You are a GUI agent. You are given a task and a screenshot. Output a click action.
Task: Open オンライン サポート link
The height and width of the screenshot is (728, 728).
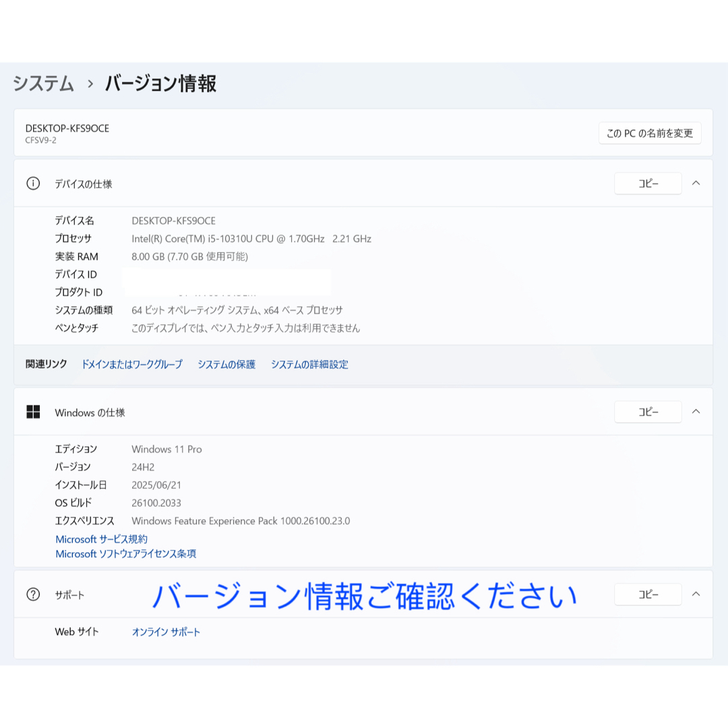pyautogui.click(x=166, y=632)
